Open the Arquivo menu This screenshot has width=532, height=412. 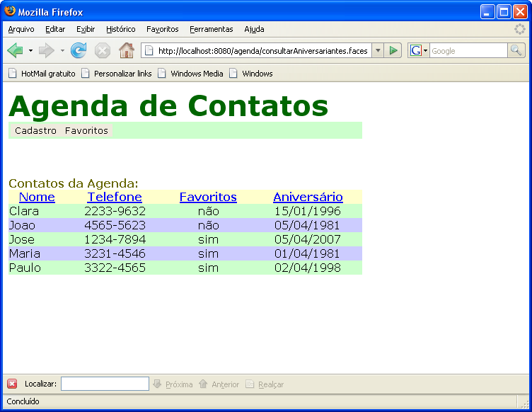[21, 29]
